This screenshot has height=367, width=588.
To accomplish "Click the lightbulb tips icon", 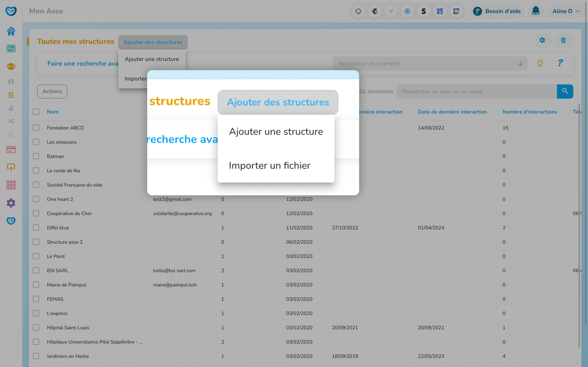I will 540,63.
